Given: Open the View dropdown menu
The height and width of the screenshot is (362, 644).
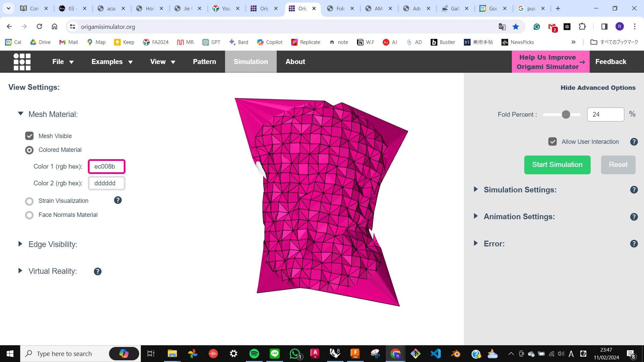Looking at the screenshot, I should coord(163,62).
